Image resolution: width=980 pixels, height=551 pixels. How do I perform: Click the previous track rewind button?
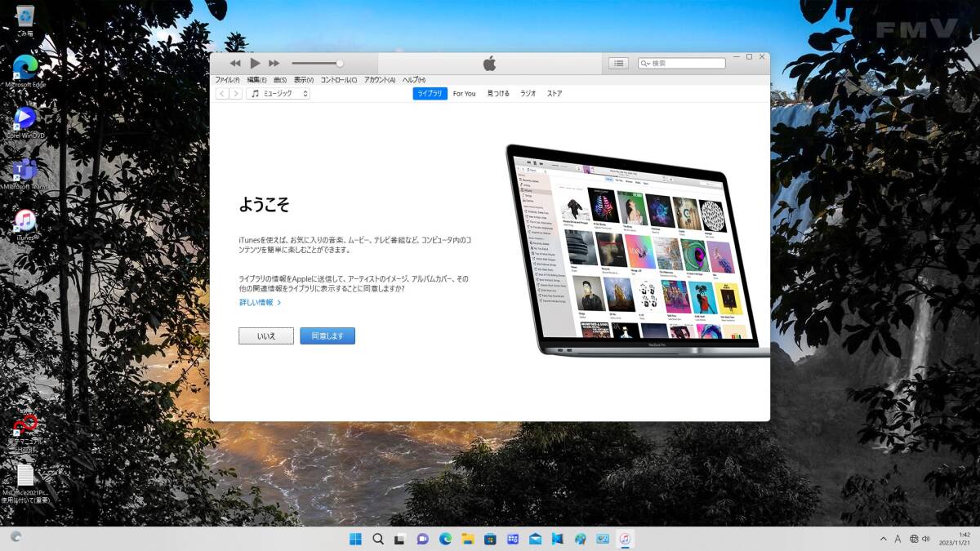coord(235,63)
